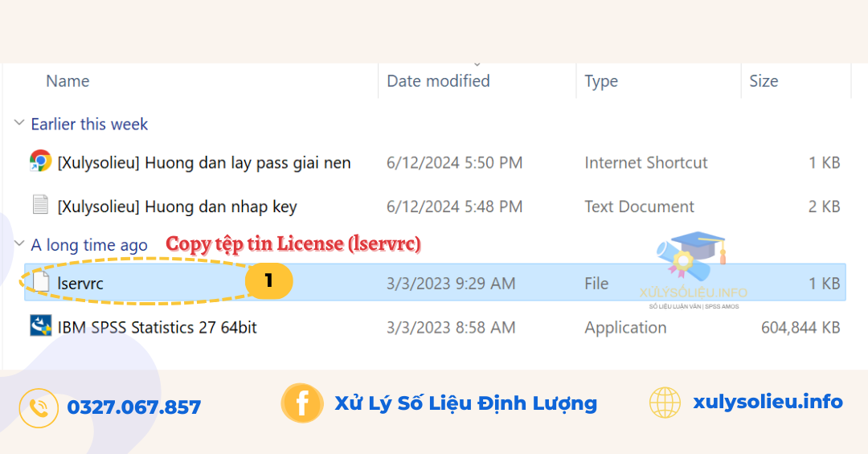The height and width of the screenshot is (454, 868).
Task: Select the lservrc file name
Action: point(80,284)
